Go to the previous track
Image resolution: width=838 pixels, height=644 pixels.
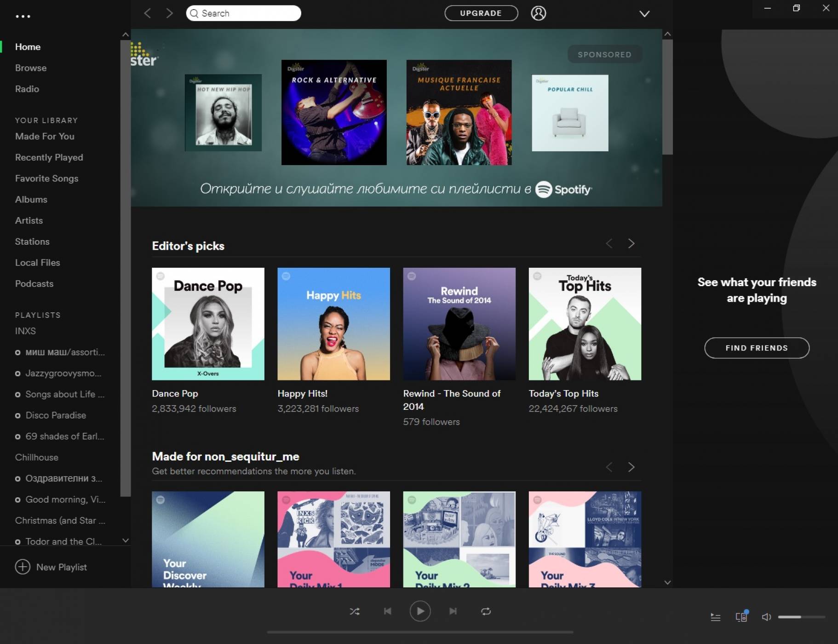(x=387, y=611)
